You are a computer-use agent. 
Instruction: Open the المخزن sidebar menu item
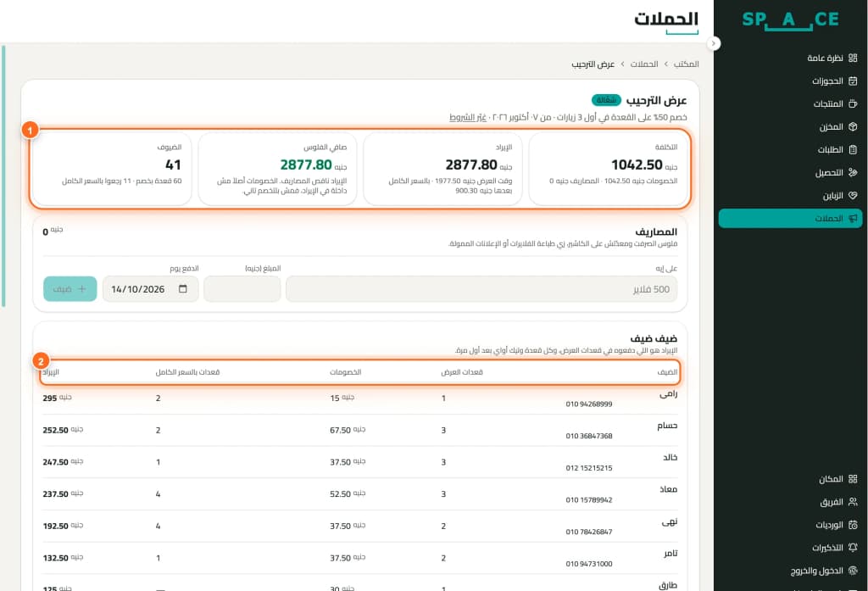(x=790, y=127)
